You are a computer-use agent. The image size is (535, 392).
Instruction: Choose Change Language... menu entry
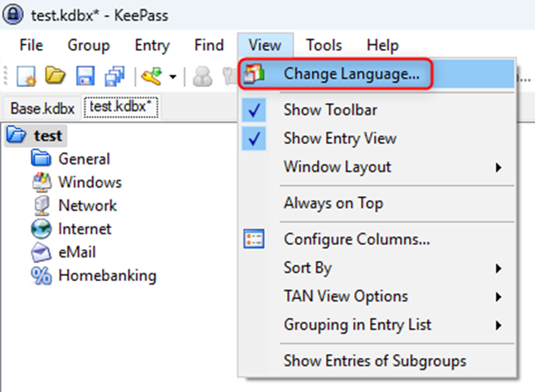pos(376,74)
